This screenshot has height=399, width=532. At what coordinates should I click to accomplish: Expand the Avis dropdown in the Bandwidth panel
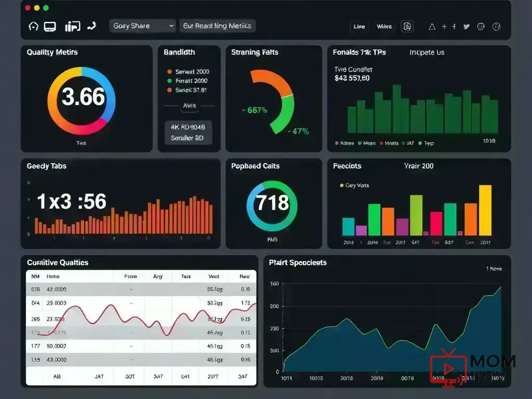click(x=189, y=105)
